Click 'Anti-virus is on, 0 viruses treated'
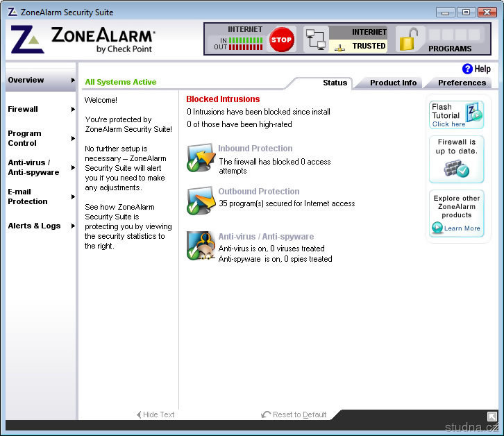This screenshot has height=436, width=504. point(271,249)
